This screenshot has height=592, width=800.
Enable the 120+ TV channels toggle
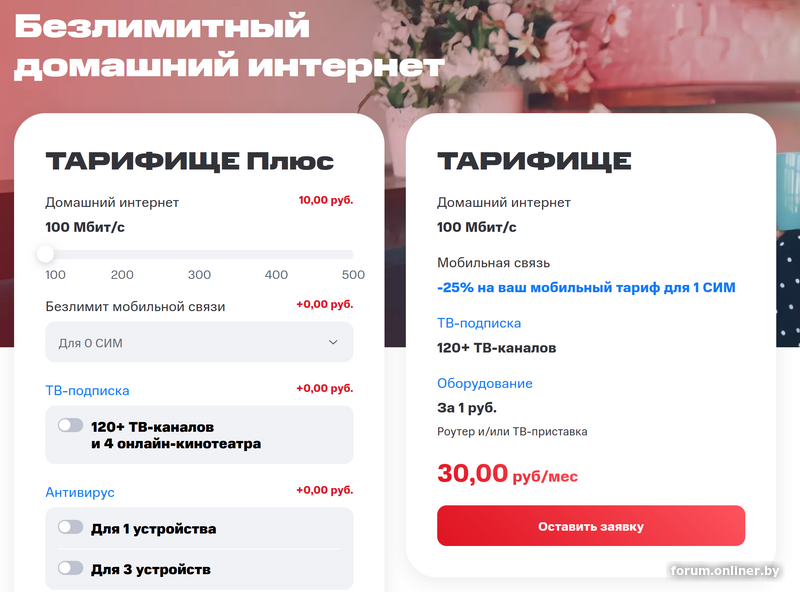(x=70, y=426)
